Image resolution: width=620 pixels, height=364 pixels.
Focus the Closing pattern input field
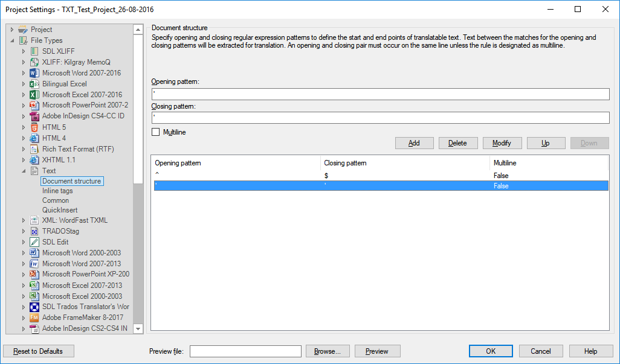tap(380, 118)
